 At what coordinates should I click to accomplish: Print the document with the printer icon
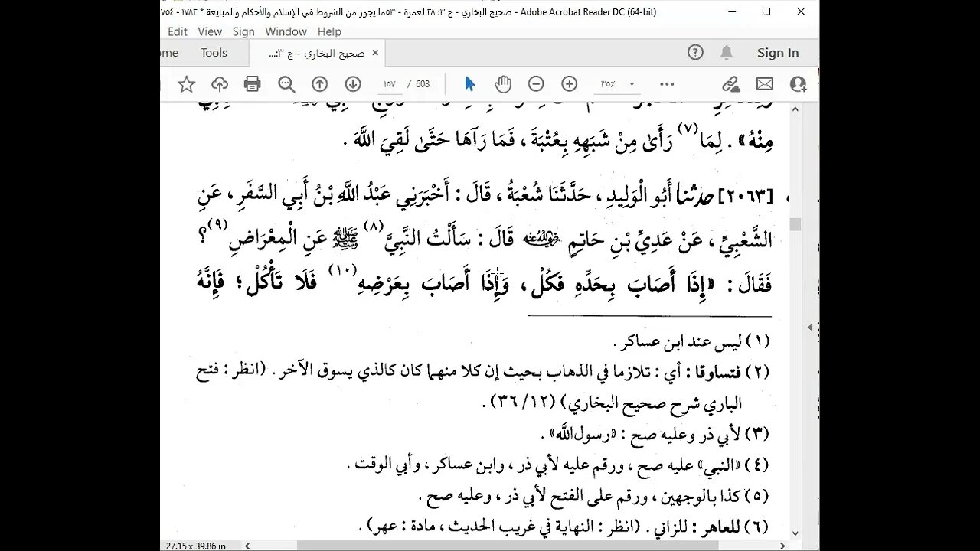253,84
